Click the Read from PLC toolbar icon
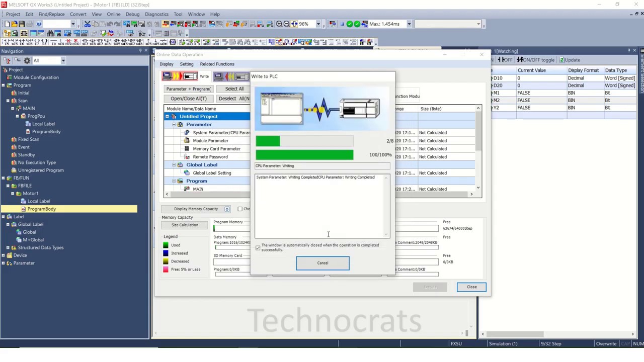The width and height of the screenshot is (644, 362). pos(173,24)
